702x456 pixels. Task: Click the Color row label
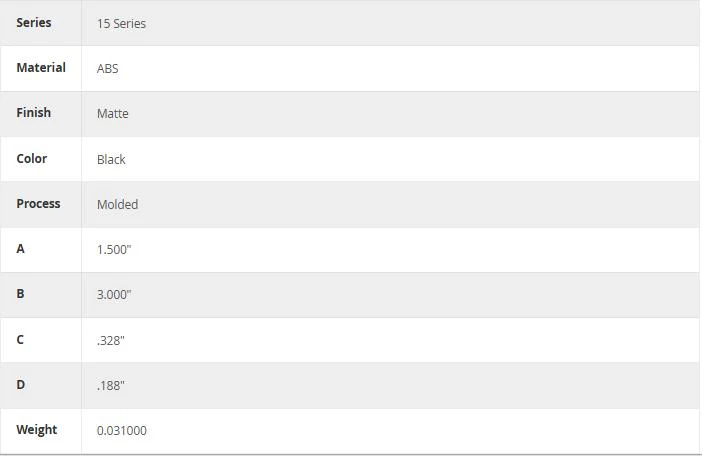coord(32,158)
